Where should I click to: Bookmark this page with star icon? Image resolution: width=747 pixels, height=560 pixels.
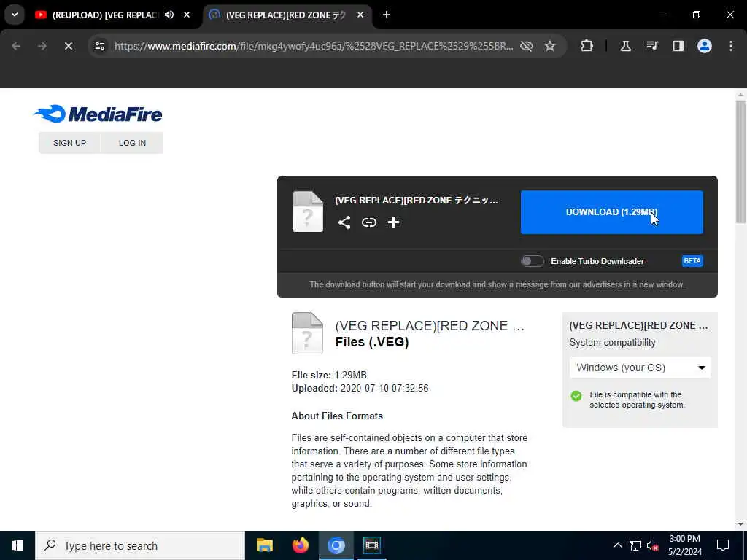[x=550, y=46]
